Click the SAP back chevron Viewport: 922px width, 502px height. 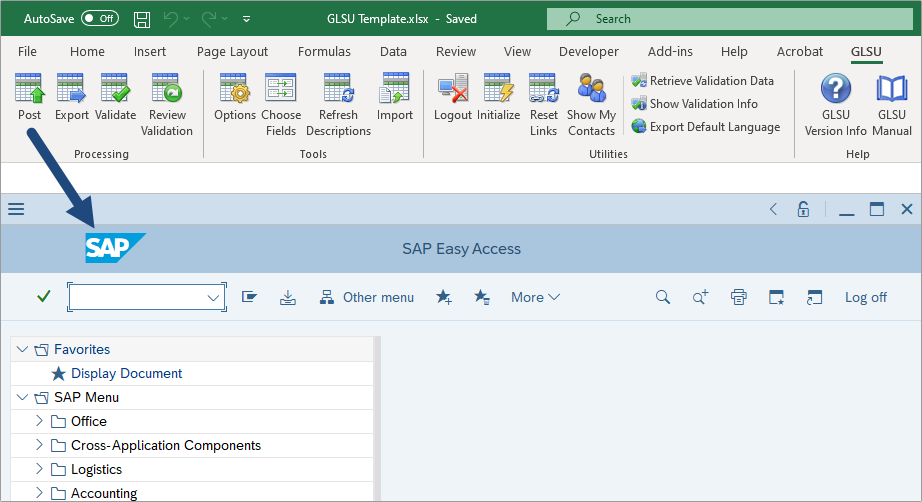point(773,209)
